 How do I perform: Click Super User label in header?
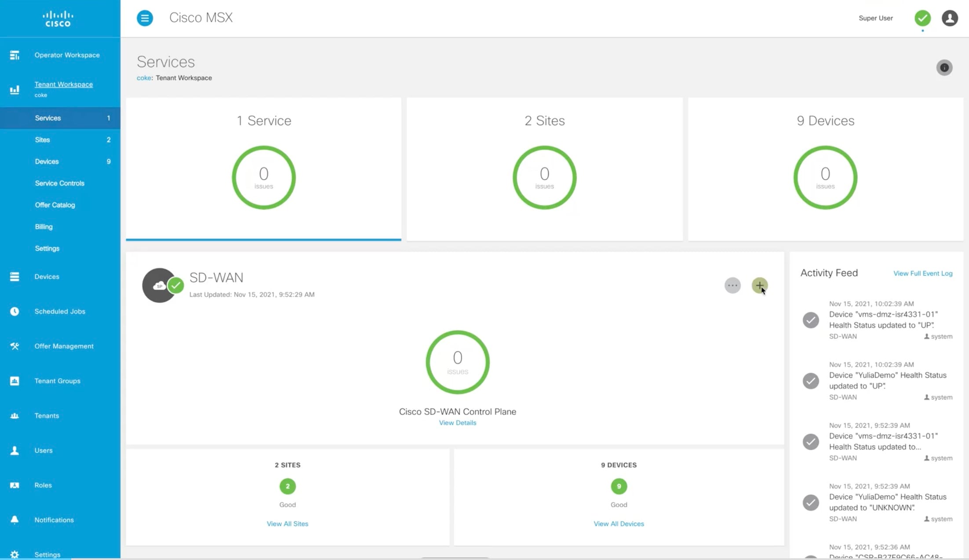coord(875,18)
